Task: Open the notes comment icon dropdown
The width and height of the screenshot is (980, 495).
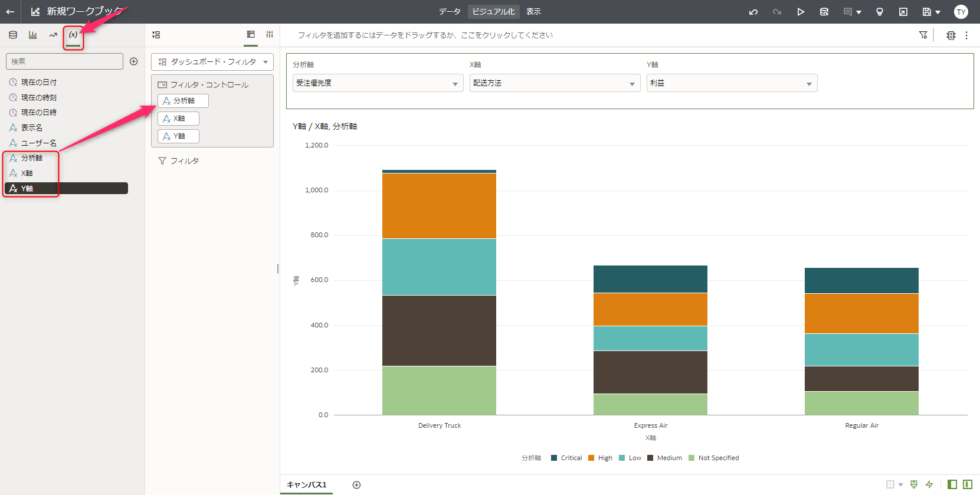Action: [852, 12]
